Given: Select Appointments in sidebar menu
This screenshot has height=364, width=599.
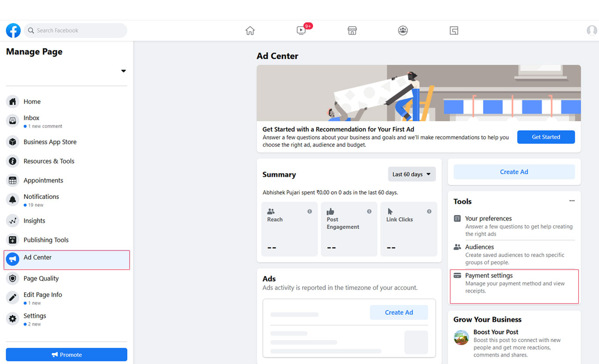Looking at the screenshot, I should point(44,180).
